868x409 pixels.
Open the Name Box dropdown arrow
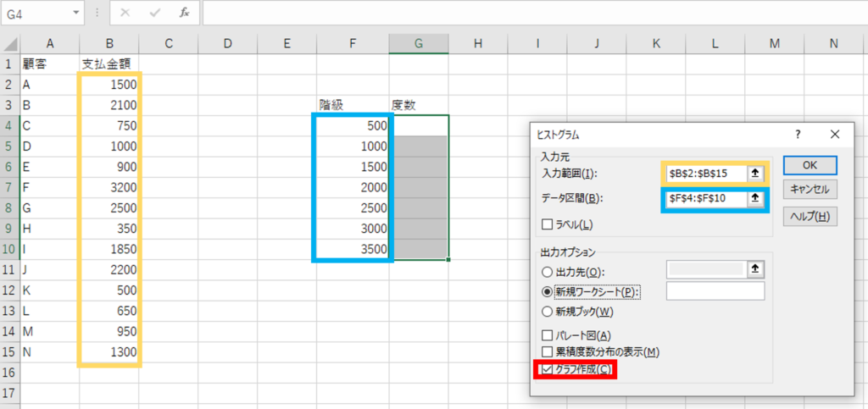tap(76, 14)
